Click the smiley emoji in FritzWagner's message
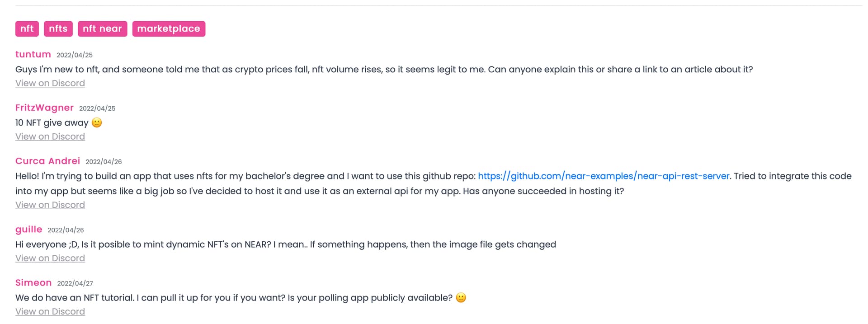This screenshot has height=324, width=868. click(x=97, y=122)
